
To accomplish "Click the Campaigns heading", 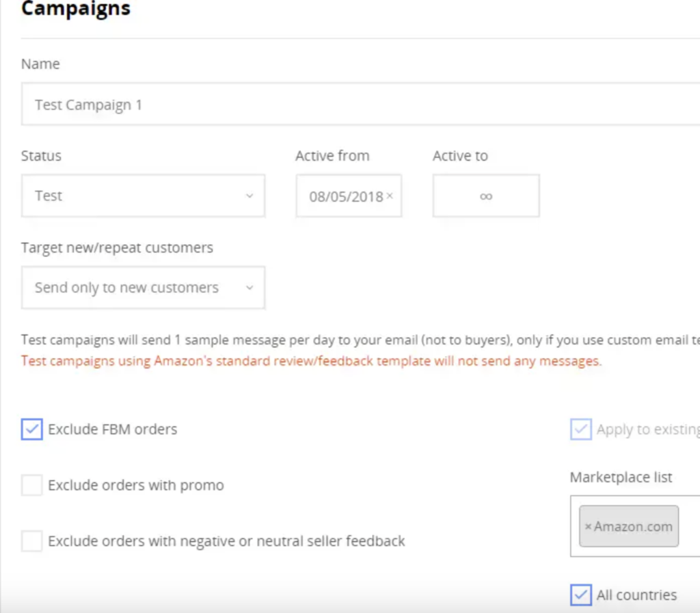I will click(x=76, y=8).
